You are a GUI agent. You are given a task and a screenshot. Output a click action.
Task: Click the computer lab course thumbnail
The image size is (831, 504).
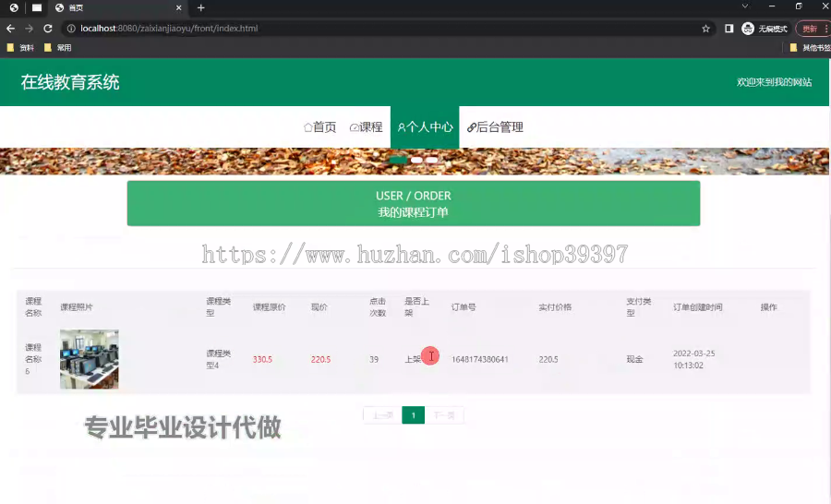[89, 359]
